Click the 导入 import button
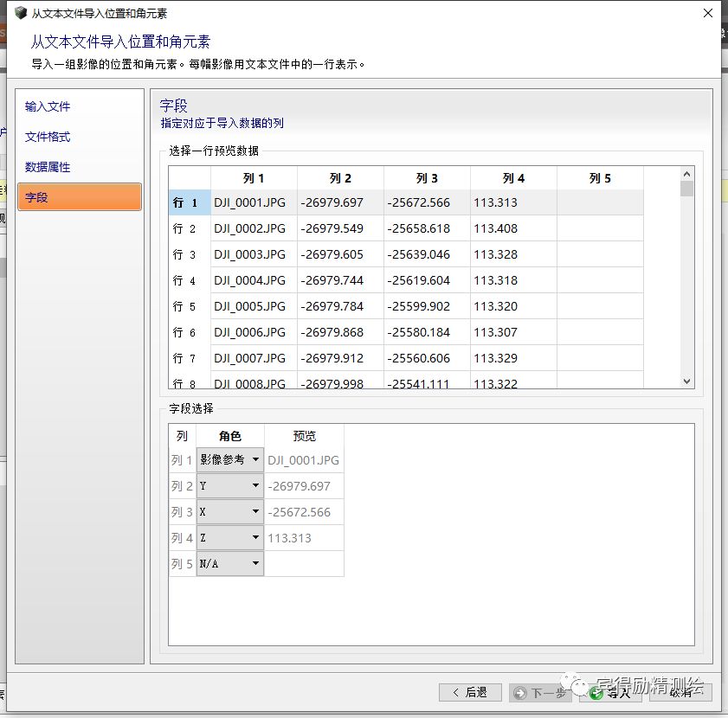 [x=610, y=693]
